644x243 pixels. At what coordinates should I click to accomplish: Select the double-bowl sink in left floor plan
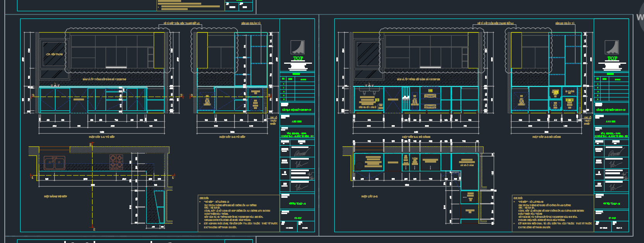(x=54, y=163)
